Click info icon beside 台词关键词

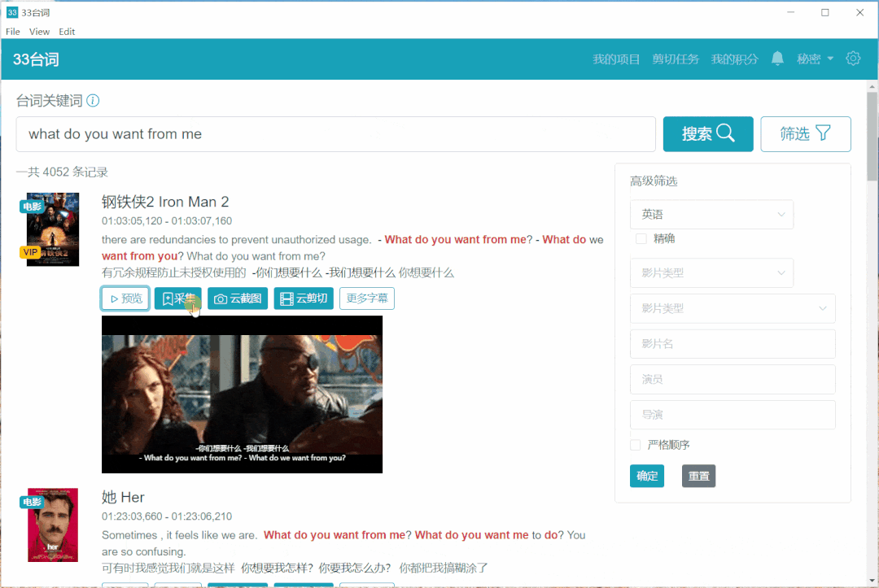click(x=93, y=100)
